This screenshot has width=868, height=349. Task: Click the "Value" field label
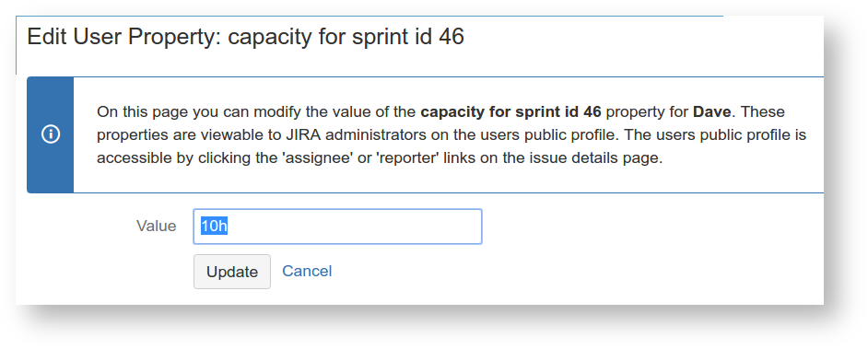point(156,227)
